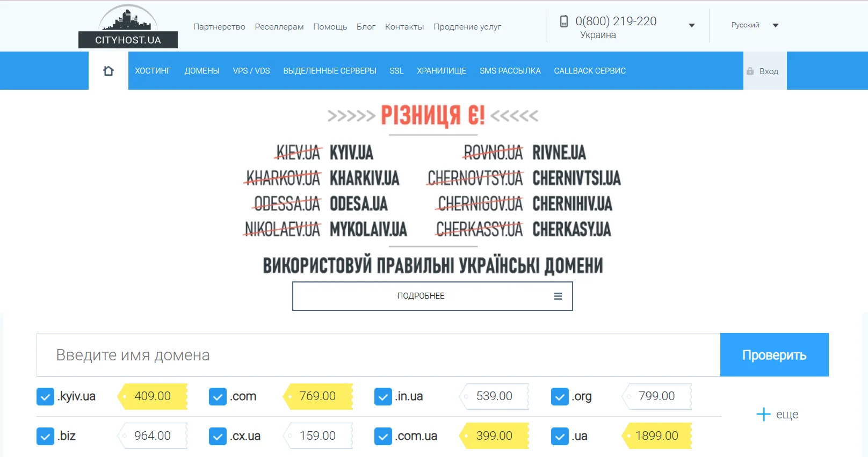This screenshot has width=868, height=457.
Task: Follow the Реселлерам link
Action: pyautogui.click(x=279, y=27)
